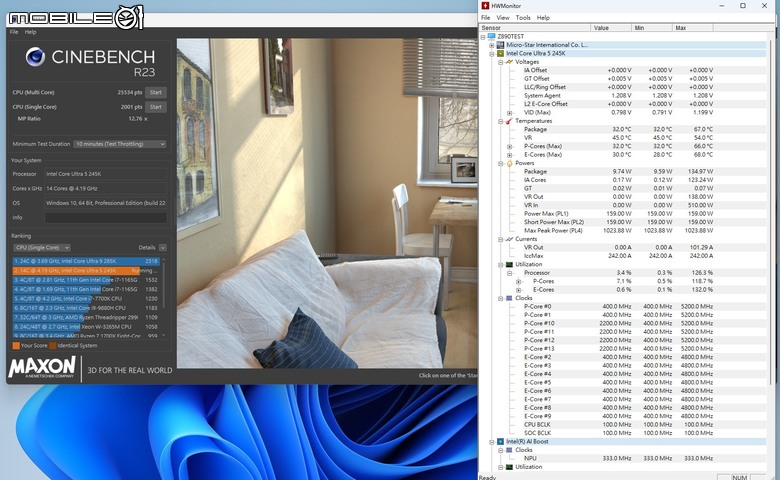The height and width of the screenshot is (480, 780).
Task: Click the Processor field Intel Core Ultra 5 245K
Action: [x=105, y=174]
